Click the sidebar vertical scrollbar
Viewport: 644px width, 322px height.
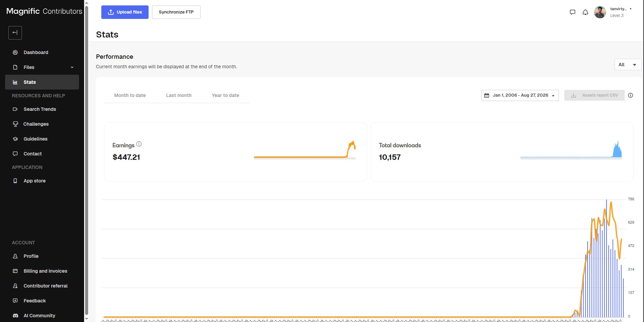(86, 160)
